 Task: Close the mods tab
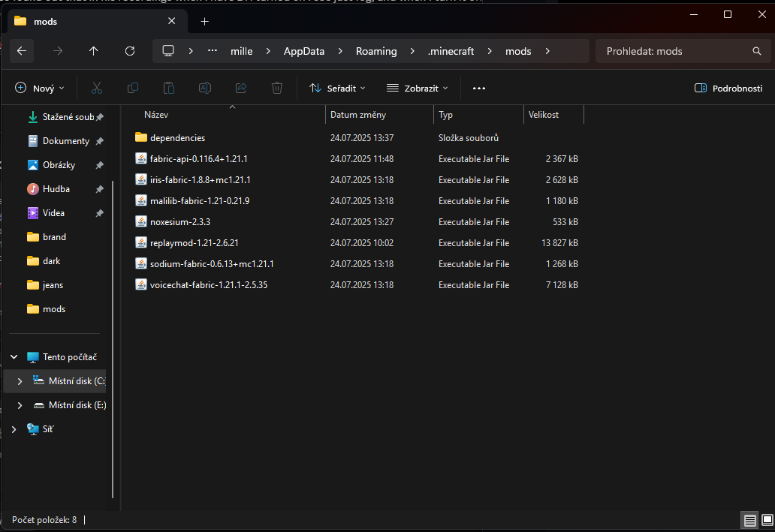(x=171, y=21)
